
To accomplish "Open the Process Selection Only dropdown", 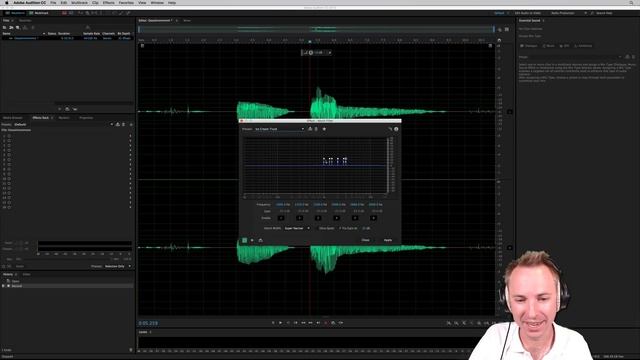I will click(x=118, y=267).
